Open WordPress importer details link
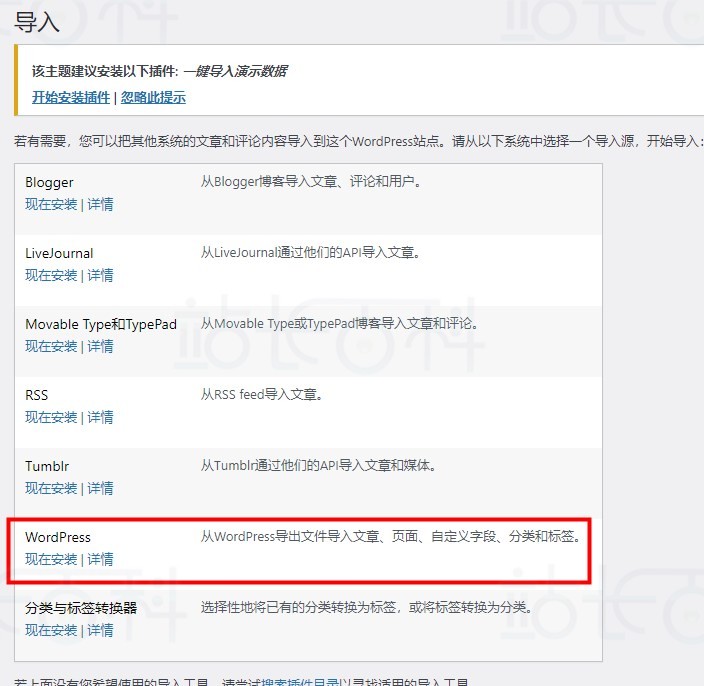This screenshot has height=686, width=704. pos(100,559)
